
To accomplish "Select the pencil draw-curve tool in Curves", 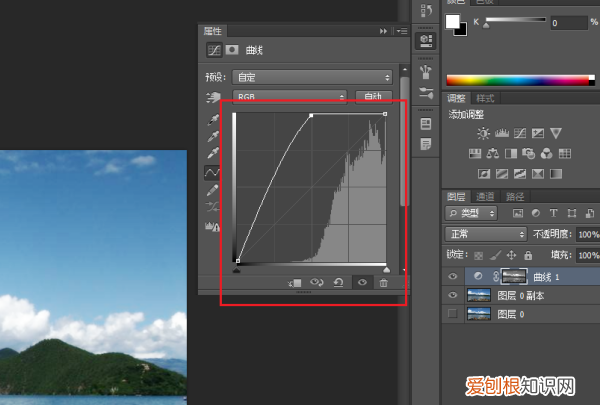I will (x=212, y=190).
